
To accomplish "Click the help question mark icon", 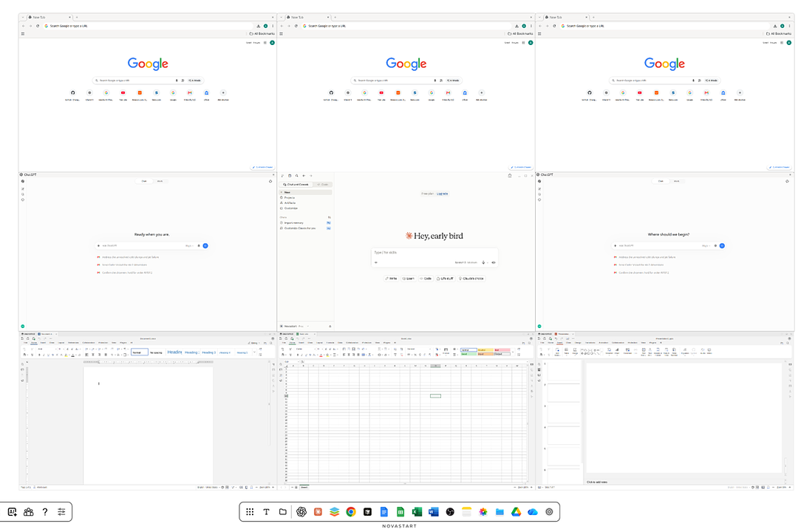I will click(45, 511).
